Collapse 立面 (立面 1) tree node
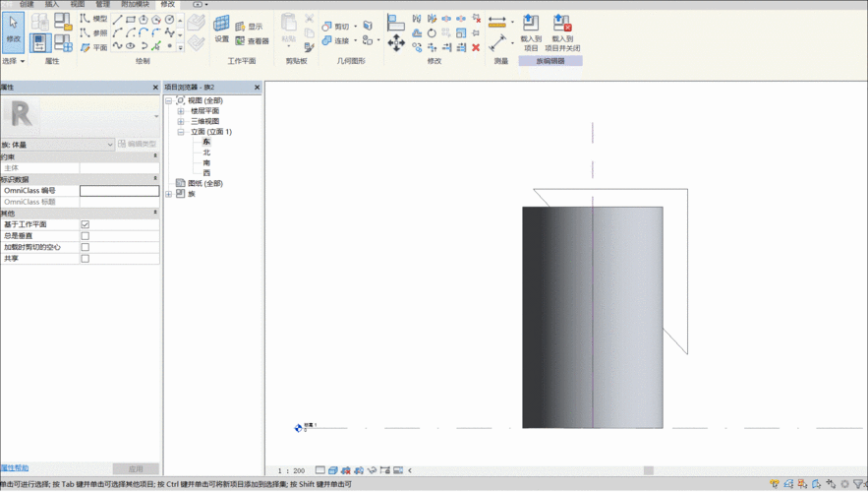This screenshot has height=492, width=868. coord(181,132)
